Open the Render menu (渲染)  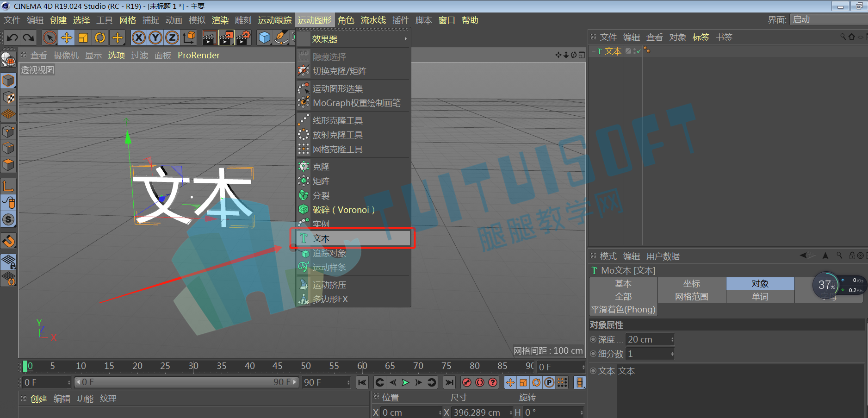point(220,20)
